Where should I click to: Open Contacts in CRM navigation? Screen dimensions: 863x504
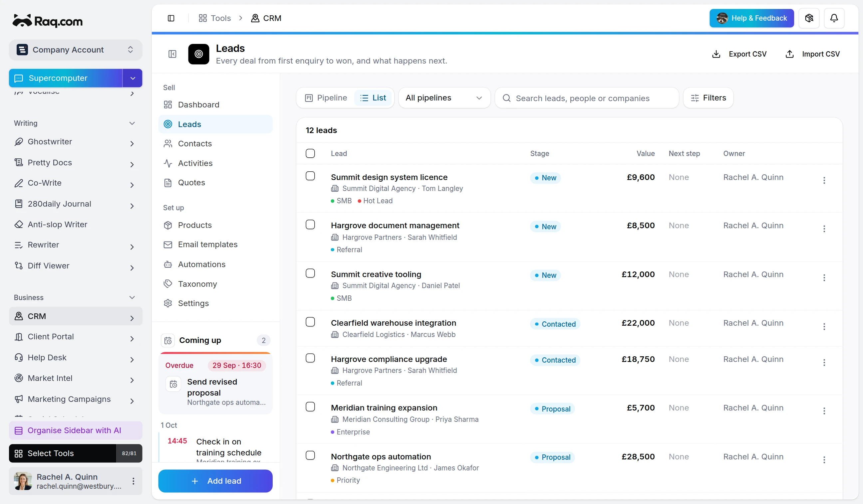click(215, 144)
